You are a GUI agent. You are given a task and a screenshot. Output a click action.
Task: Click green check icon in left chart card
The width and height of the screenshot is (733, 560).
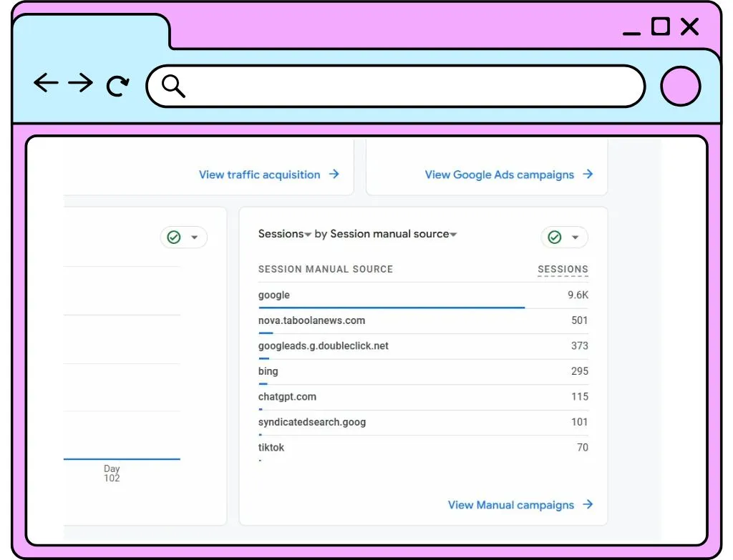(x=174, y=237)
